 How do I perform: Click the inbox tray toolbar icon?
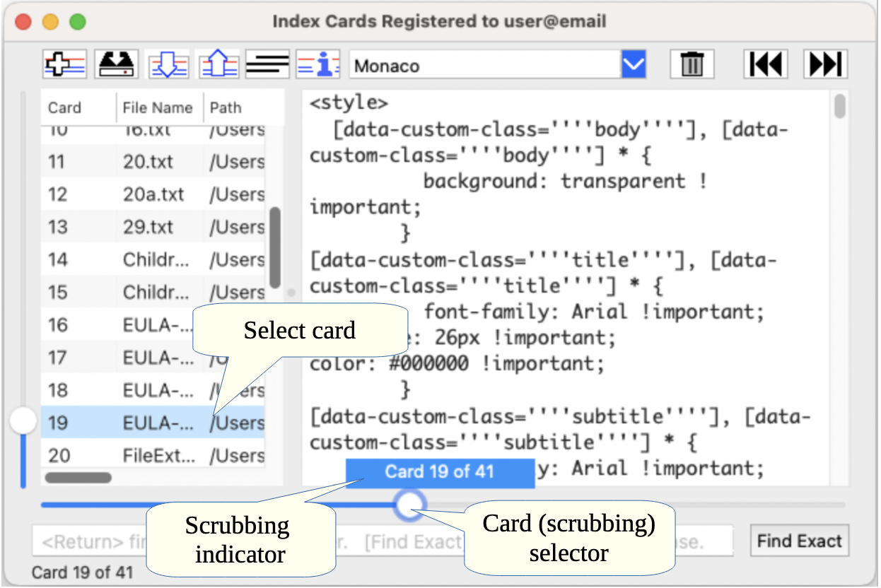tap(116, 65)
